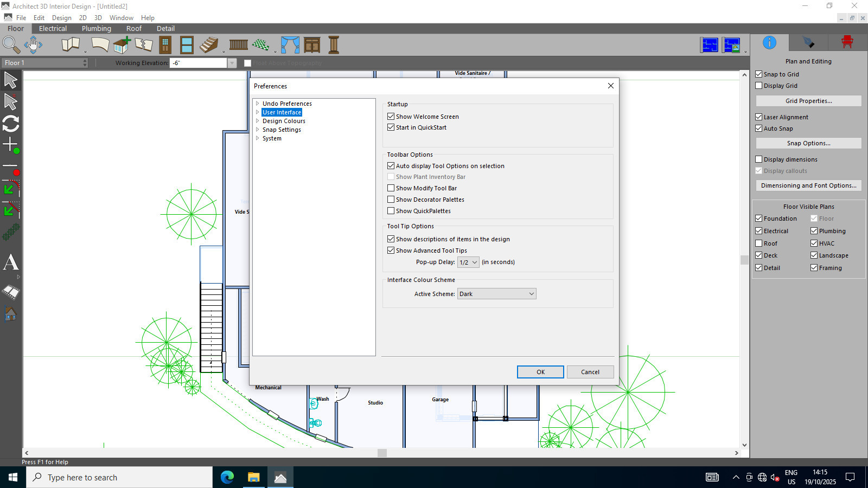Open the red chair furniture tab
This screenshot has width=868, height=488.
coord(847,42)
